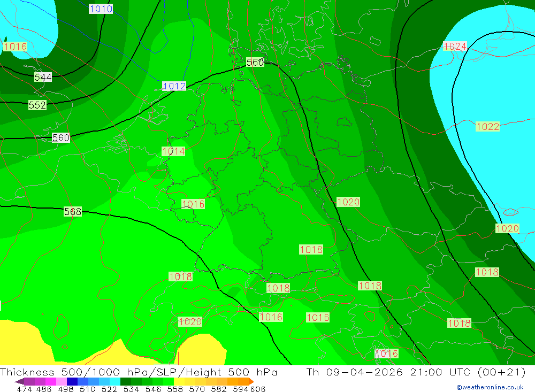Select the red 1024 pressure label
This screenshot has width=535, height=392.
point(455,46)
